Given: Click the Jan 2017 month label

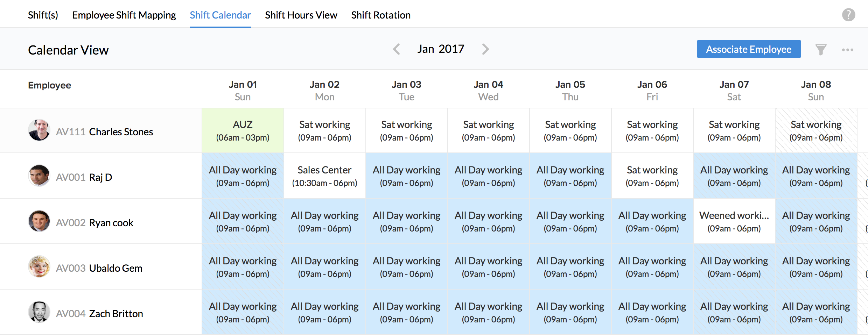Looking at the screenshot, I should (441, 49).
